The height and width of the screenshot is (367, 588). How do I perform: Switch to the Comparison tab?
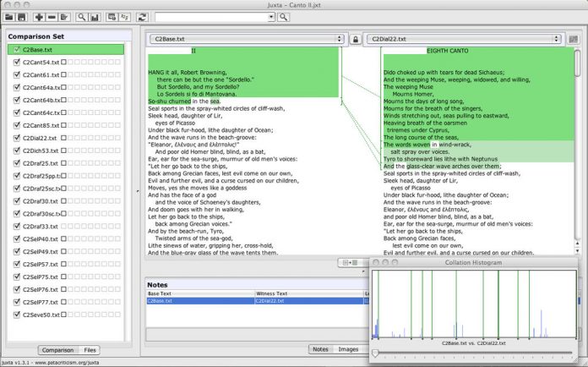pos(57,350)
